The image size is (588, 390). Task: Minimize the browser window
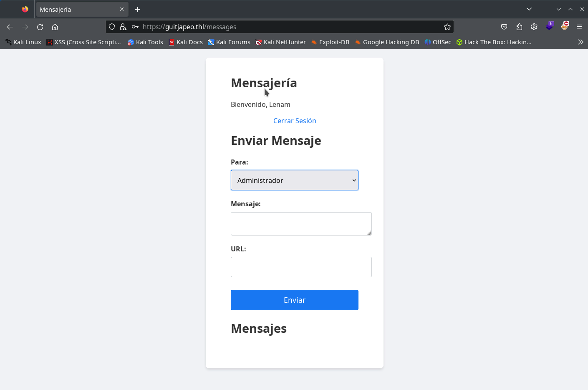tap(559, 9)
